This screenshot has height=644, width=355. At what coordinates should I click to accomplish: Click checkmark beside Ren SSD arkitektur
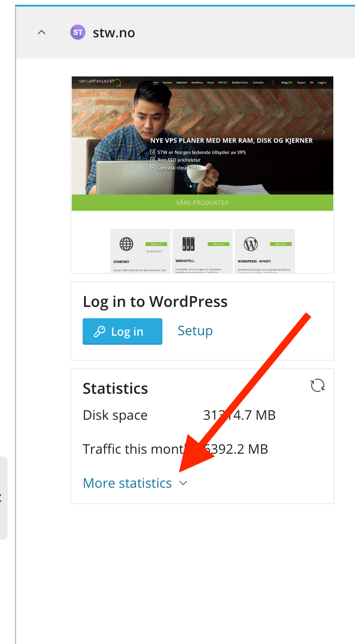pos(153,160)
